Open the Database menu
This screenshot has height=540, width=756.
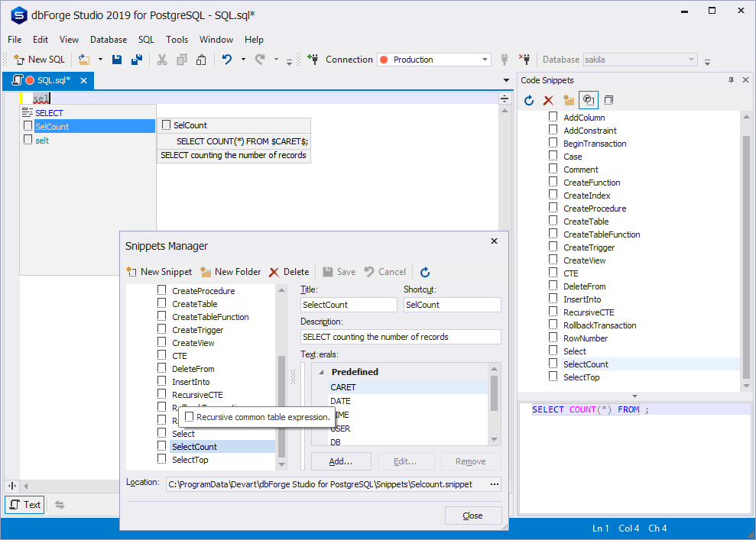pos(109,40)
